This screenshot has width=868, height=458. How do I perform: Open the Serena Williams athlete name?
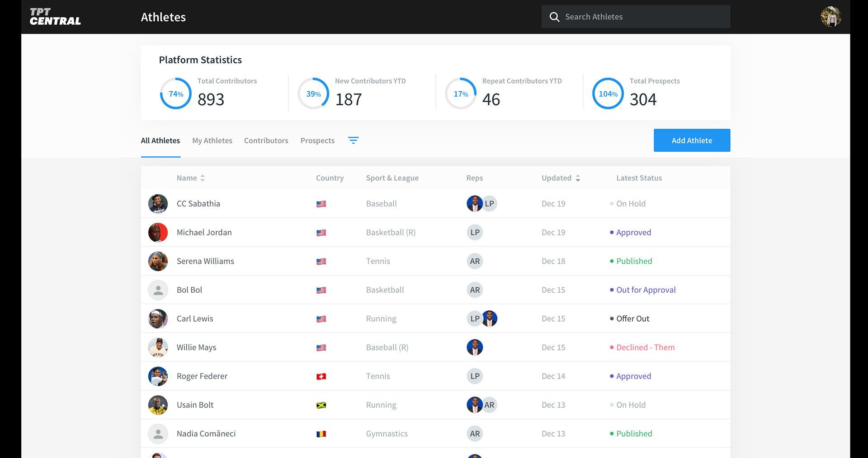coord(205,261)
